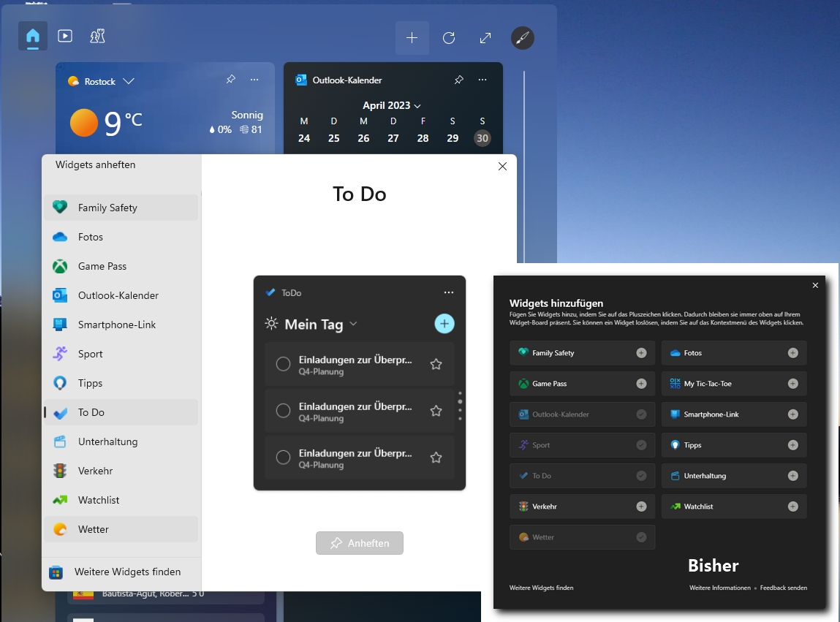Image resolution: width=840 pixels, height=622 pixels.
Task: Select Fotos in the Widgets anheften list
Action: coord(121,237)
